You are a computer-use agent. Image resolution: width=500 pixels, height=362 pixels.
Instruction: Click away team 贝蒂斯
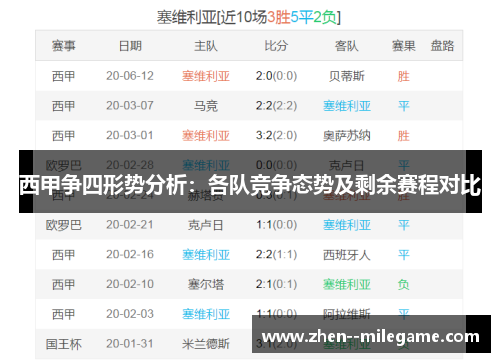click(x=347, y=76)
